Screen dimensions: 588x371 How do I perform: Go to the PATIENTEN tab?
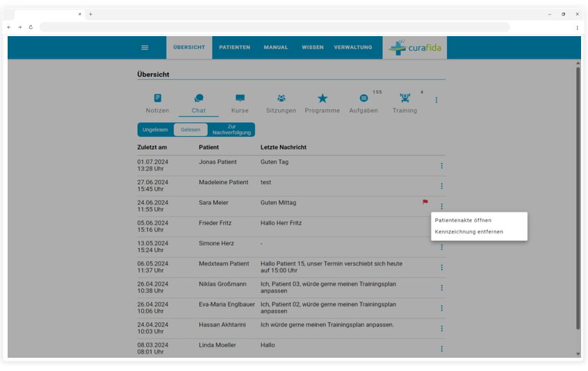pyautogui.click(x=235, y=48)
